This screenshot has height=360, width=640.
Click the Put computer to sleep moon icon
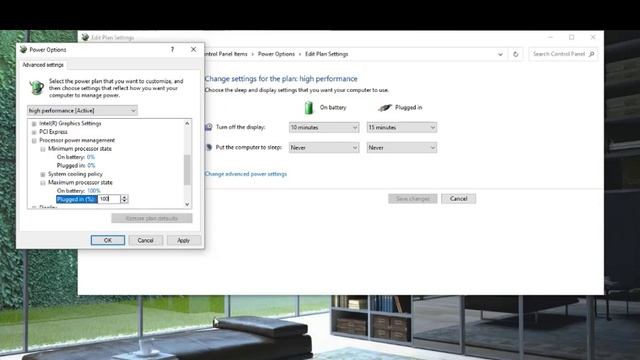pos(209,147)
